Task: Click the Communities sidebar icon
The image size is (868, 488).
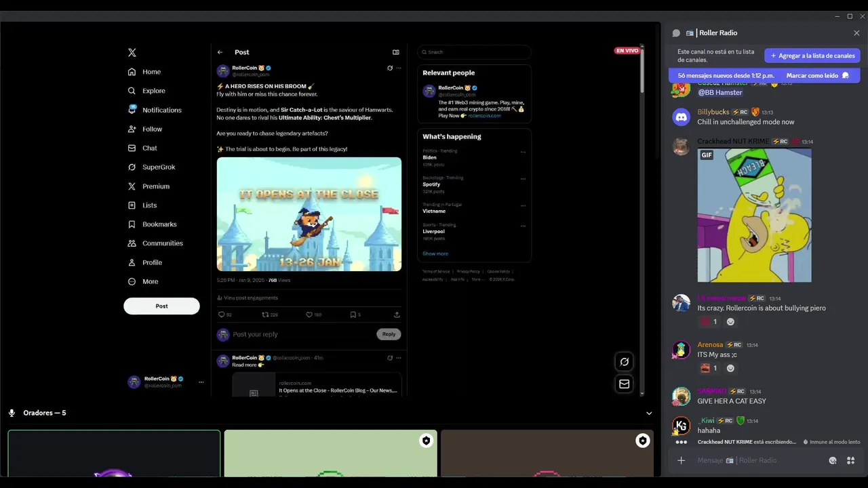Action: [x=132, y=243]
